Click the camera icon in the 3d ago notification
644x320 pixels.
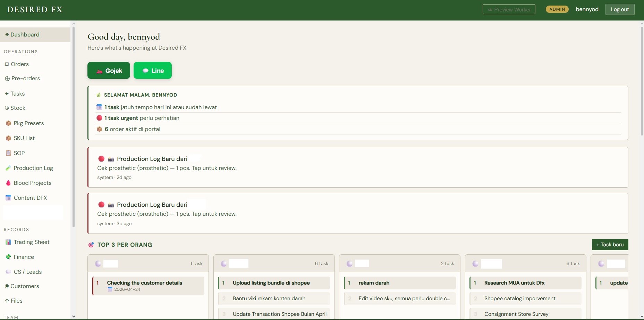coord(111,205)
